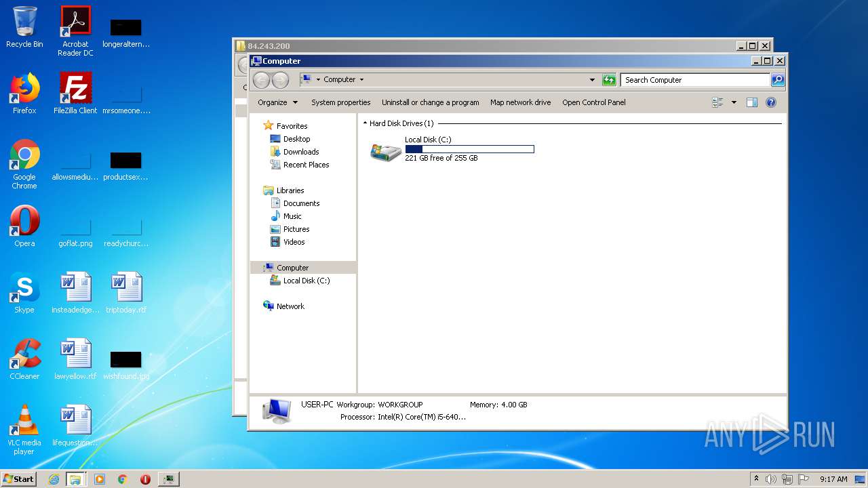This screenshot has height=488, width=868.
Task: Click Show desktop button on taskbar
Action: pyautogui.click(x=860, y=479)
